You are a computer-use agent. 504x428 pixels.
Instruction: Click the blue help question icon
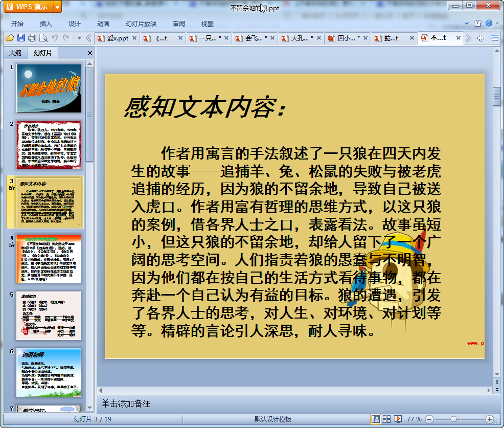click(489, 23)
